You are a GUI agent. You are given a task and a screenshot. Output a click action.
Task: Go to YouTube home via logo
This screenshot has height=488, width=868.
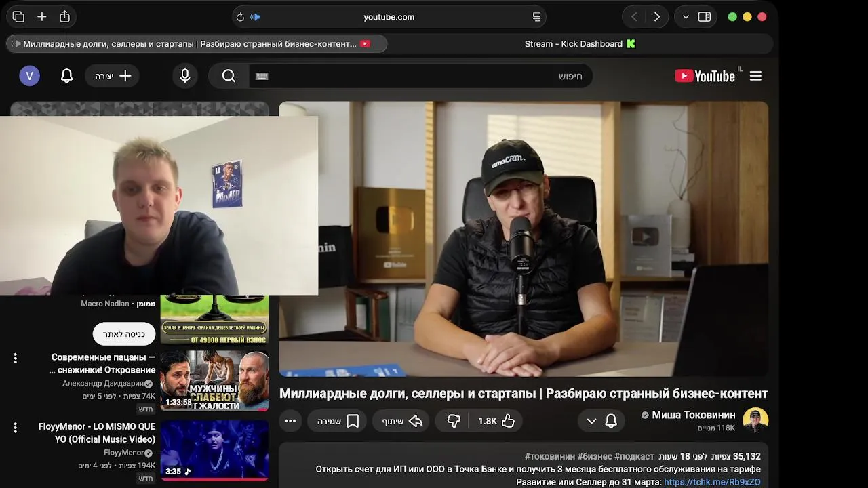tap(705, 76)
